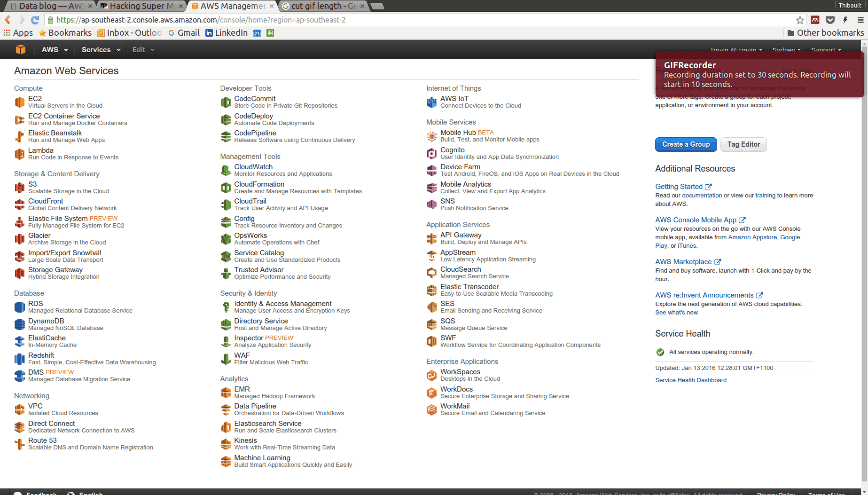Click the WorkMail icon
The width and height of the screenshot is (868, 495).
tap(432, 409)
